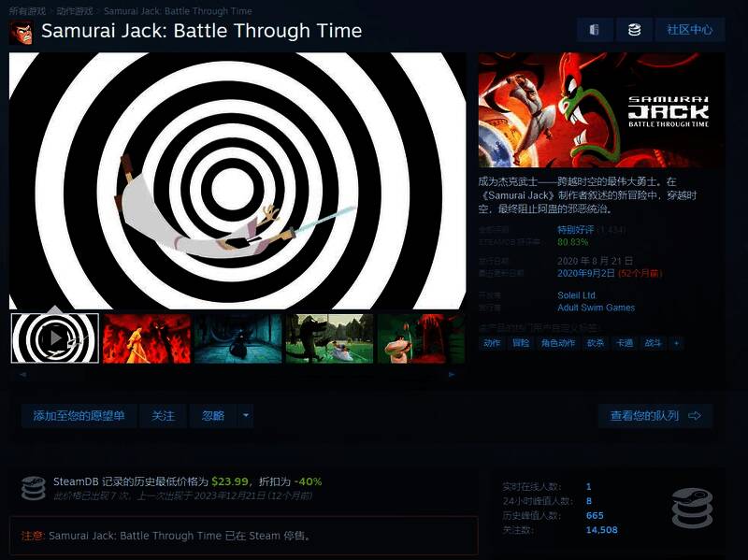Click the 角色动作 tag
The height and width of the screenshot is (560, 748).
pyautogui.click(x=557, y=343)
